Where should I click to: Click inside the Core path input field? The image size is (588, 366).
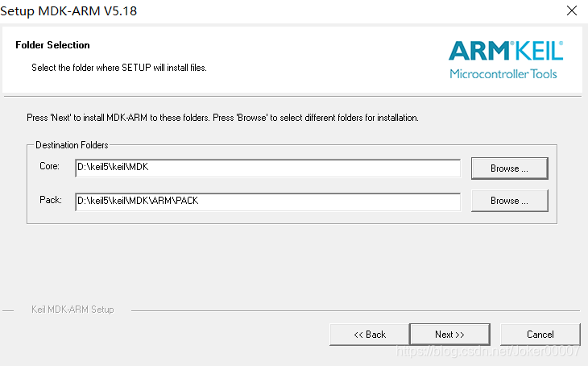point(267,168)
